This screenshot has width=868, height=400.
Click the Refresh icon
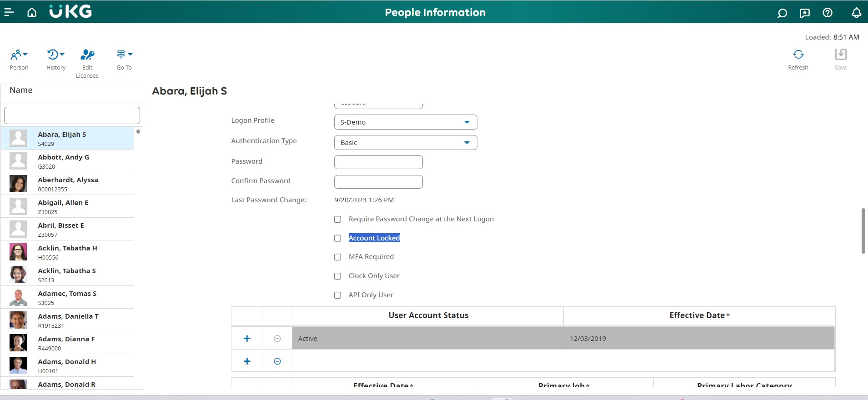point(798,55)
